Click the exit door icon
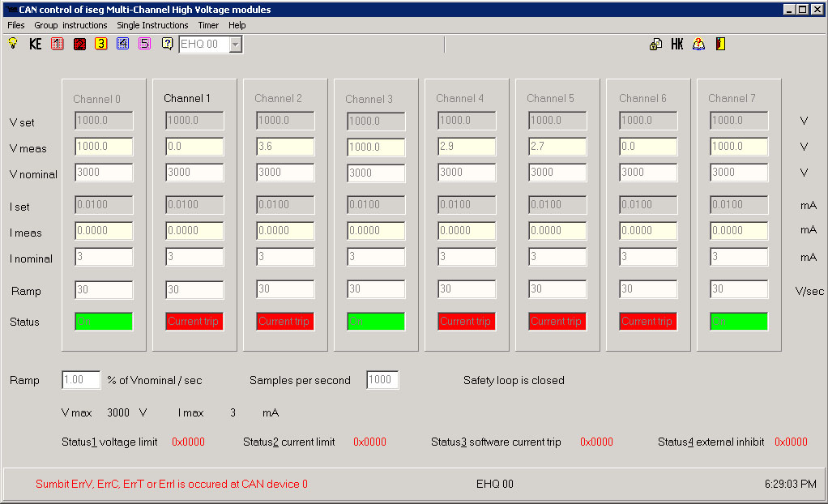The height and width of the screenshot is (504, 828). click(x=721, y=45)
